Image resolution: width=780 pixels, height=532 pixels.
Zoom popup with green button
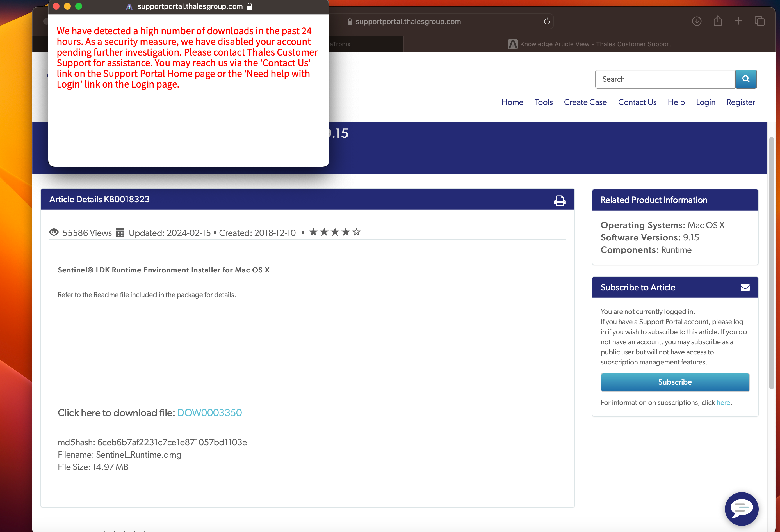click(x=79, y=6)
